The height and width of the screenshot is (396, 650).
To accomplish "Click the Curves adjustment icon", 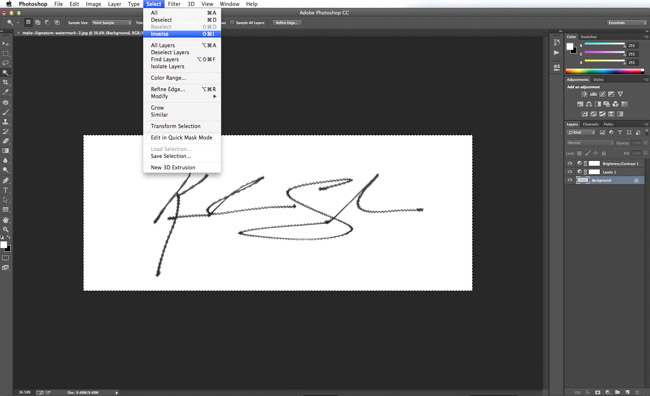I will point(602,94).
